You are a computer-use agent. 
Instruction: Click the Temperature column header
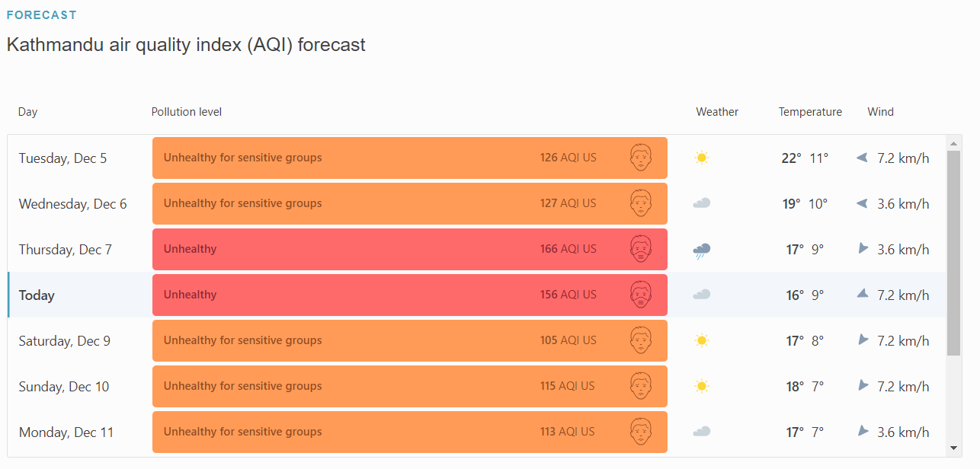click(x=810, y=112)
